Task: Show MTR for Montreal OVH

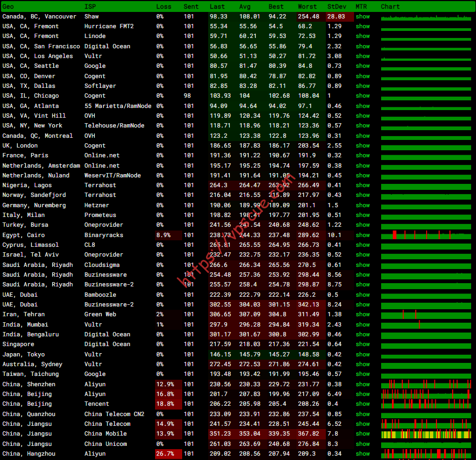Action: tap(363, 136)
